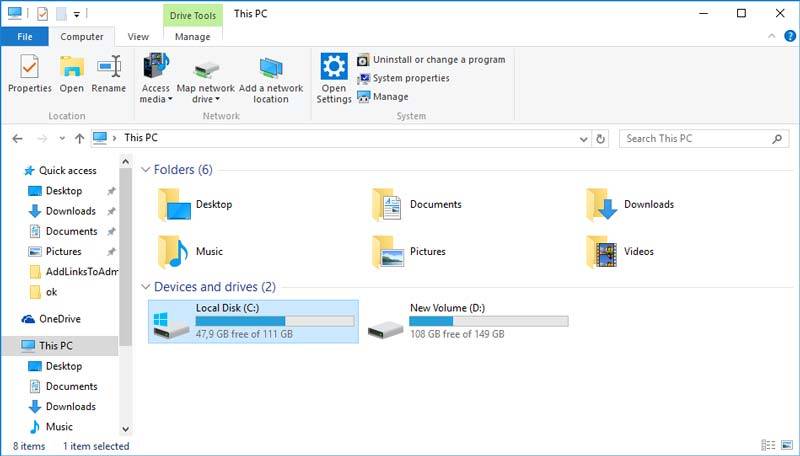Open Add a network location wizard
Screen dimensions: 800x456
pos(271,79)
